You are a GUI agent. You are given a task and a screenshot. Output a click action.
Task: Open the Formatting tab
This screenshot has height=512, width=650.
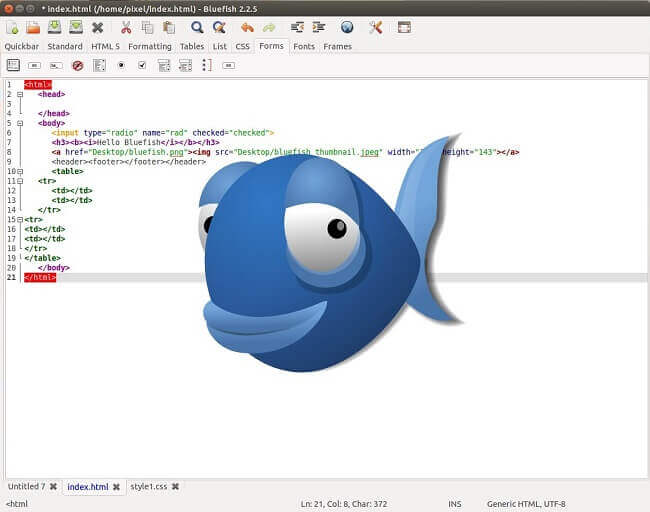150,46
